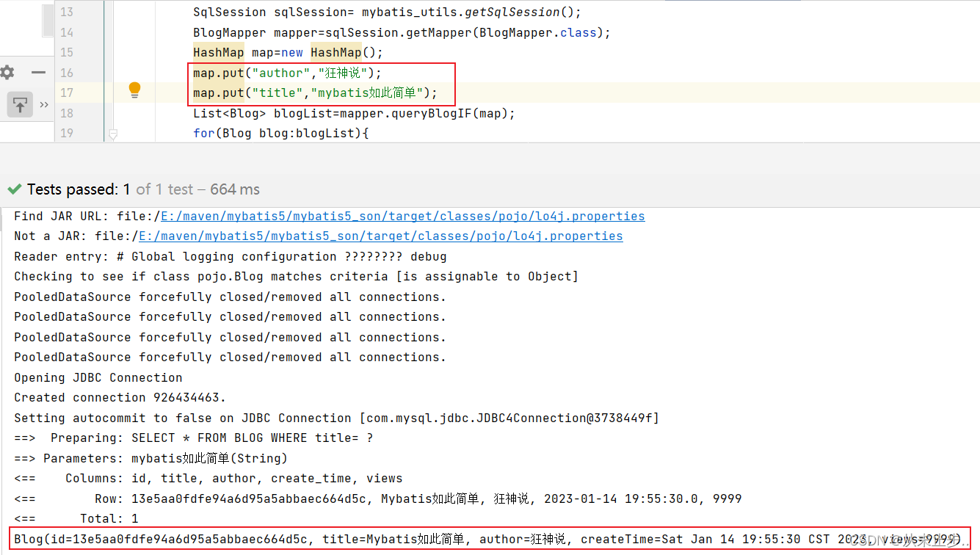Open the Not a JAR lo4j.properties link
The image size is (980, 555).
380,236
